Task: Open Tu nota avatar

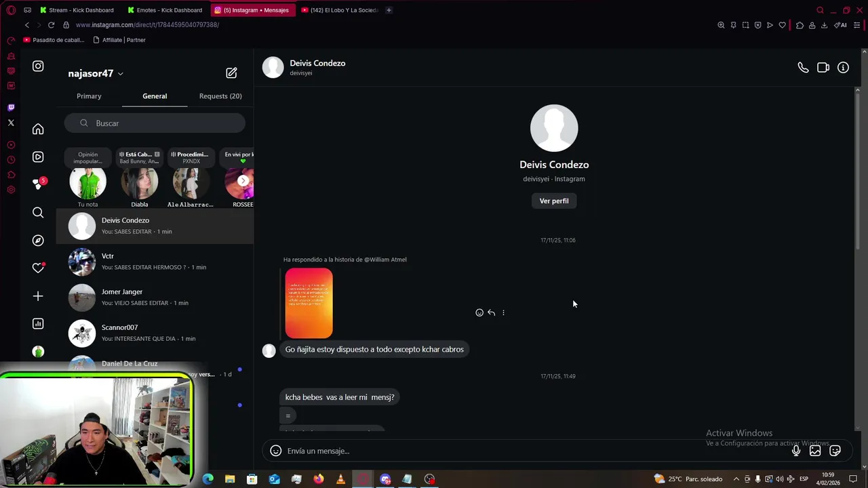Action: (87, 182)
